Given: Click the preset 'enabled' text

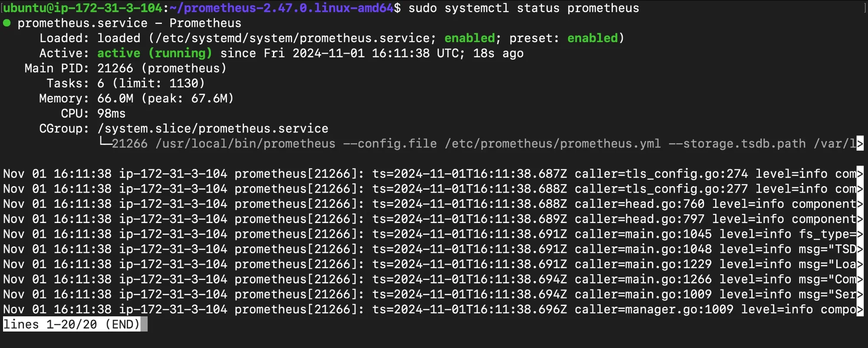Looking at the screenshot, I should click(592, 38).
